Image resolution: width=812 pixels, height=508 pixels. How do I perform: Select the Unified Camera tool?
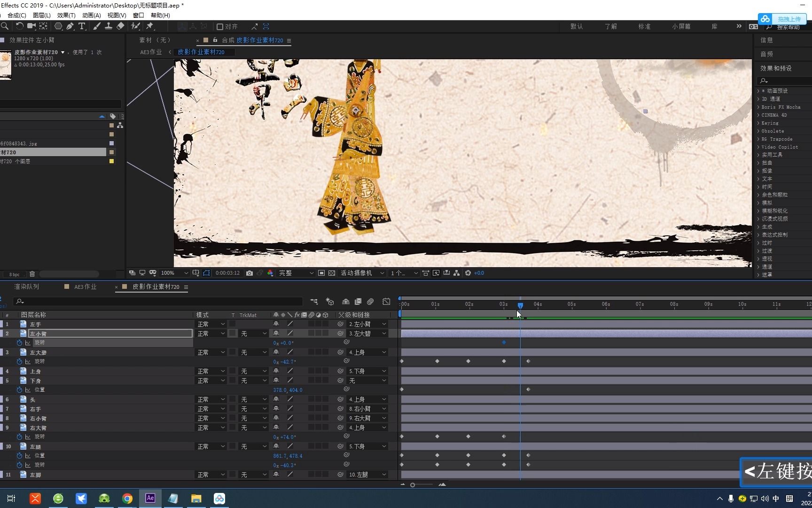coord(31,26)
